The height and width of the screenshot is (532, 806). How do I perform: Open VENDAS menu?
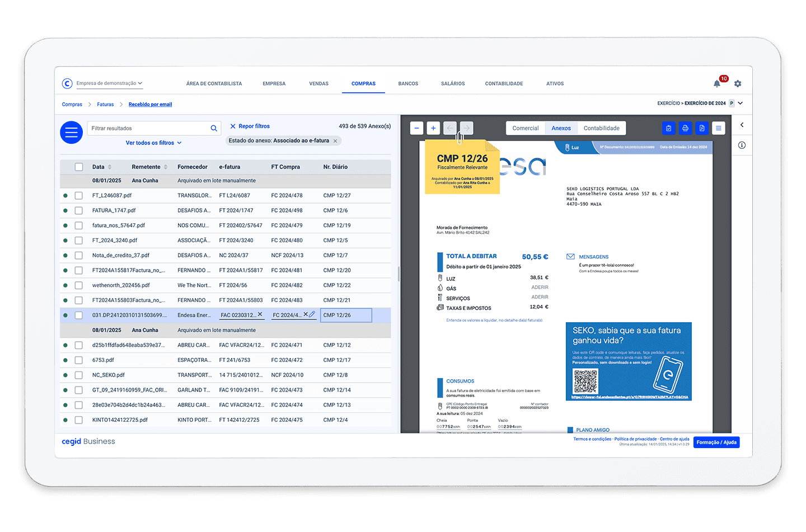pos(318,84)
